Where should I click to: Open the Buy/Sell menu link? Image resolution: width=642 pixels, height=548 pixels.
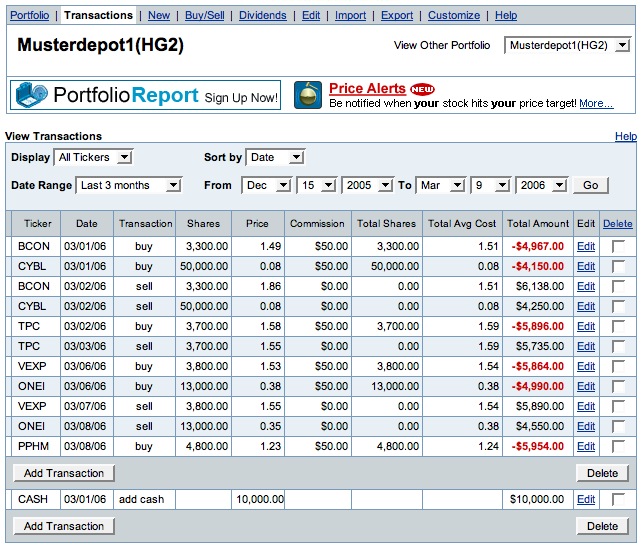[205, 15]
